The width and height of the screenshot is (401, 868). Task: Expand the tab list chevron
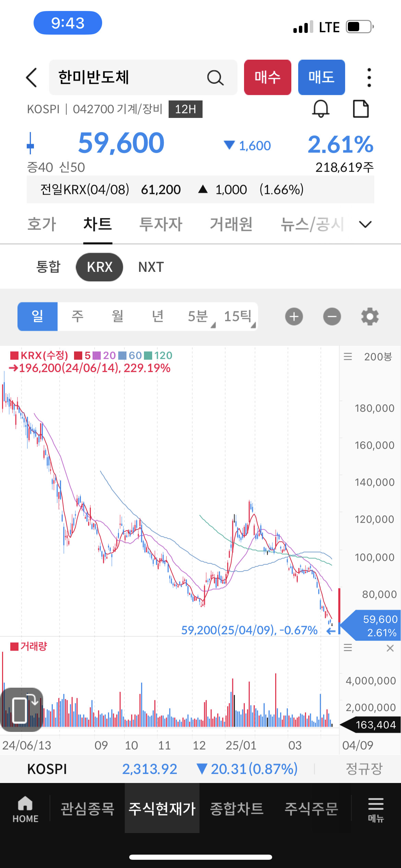coord(365,225)
